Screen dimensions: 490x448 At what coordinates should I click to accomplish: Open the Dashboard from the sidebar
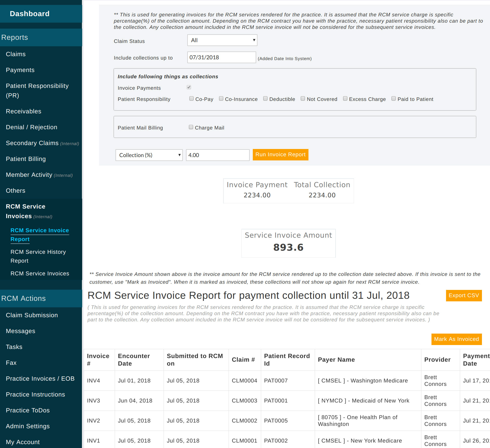click(x=29, y=14)
